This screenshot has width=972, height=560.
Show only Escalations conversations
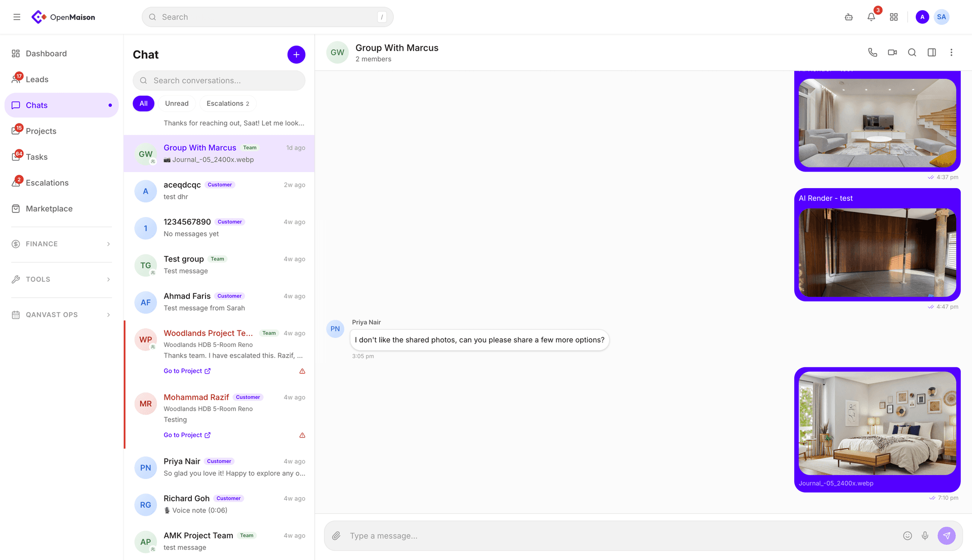227,103
